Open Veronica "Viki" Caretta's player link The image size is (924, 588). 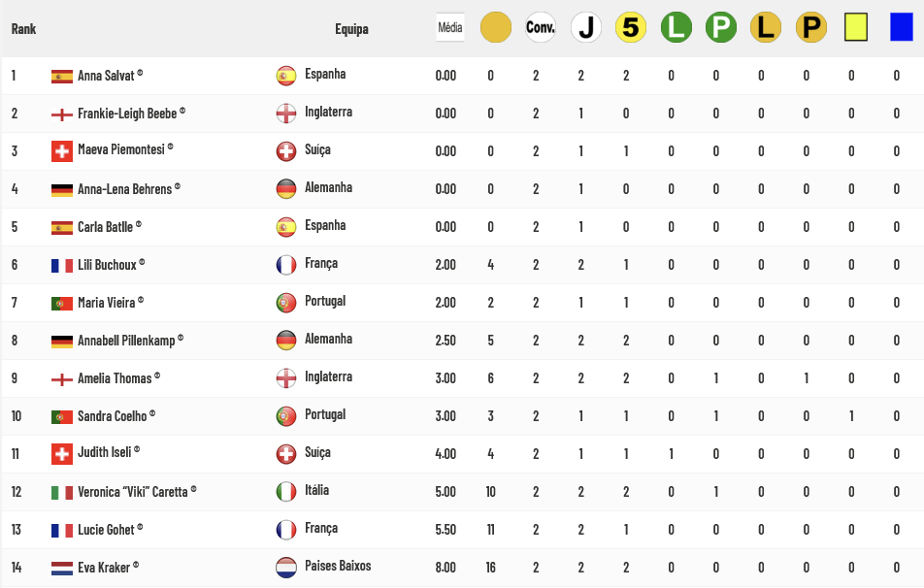point(133,491)
